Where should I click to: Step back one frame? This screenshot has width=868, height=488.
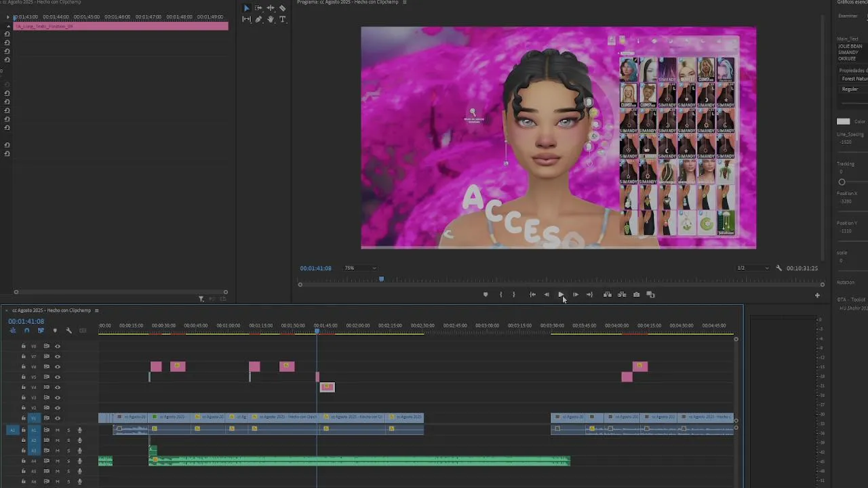click(547, 295)
